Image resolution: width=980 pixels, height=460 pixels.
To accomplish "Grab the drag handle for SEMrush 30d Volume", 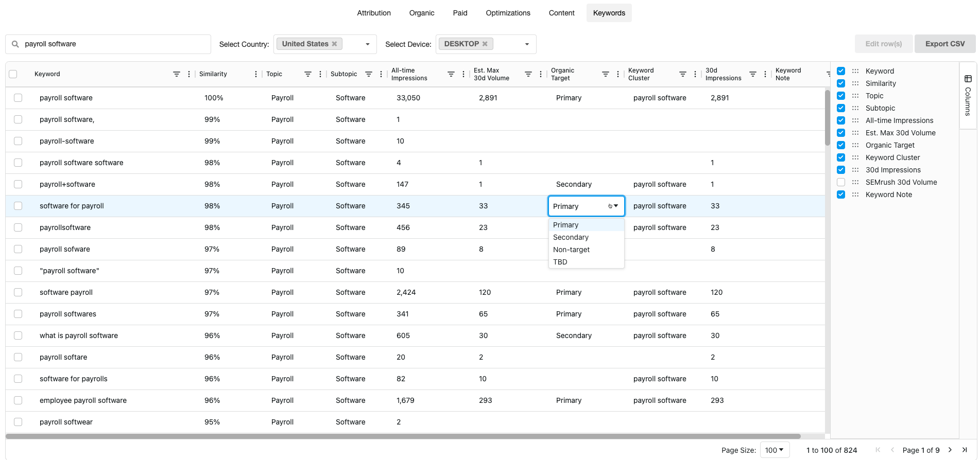I will (855, 182).
